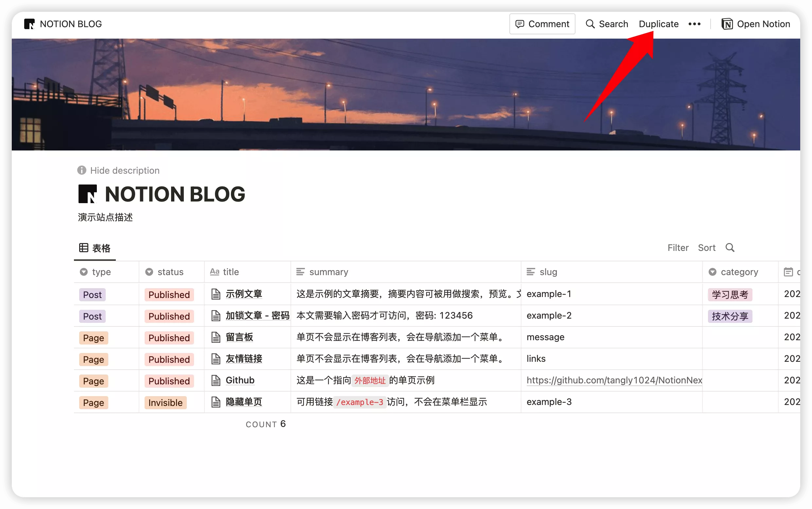Open the type column header menu
812x509 pixels.
[x=101, y=272]
